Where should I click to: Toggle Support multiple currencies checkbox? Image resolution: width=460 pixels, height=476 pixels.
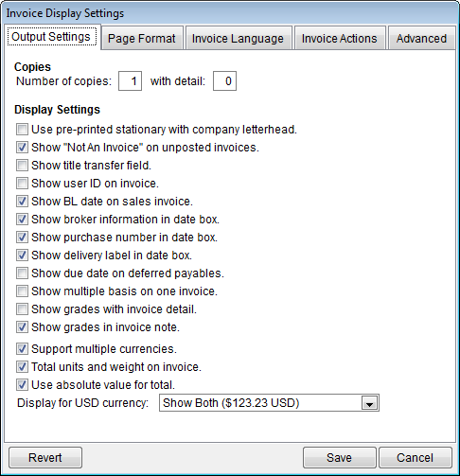(x=22, y=349)
